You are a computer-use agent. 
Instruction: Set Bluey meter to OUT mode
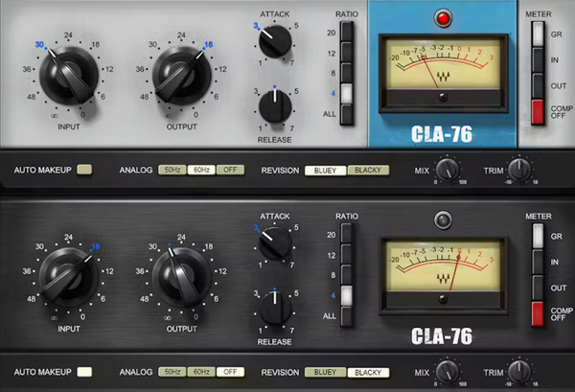pyautogui.click(x=538, y=86)
